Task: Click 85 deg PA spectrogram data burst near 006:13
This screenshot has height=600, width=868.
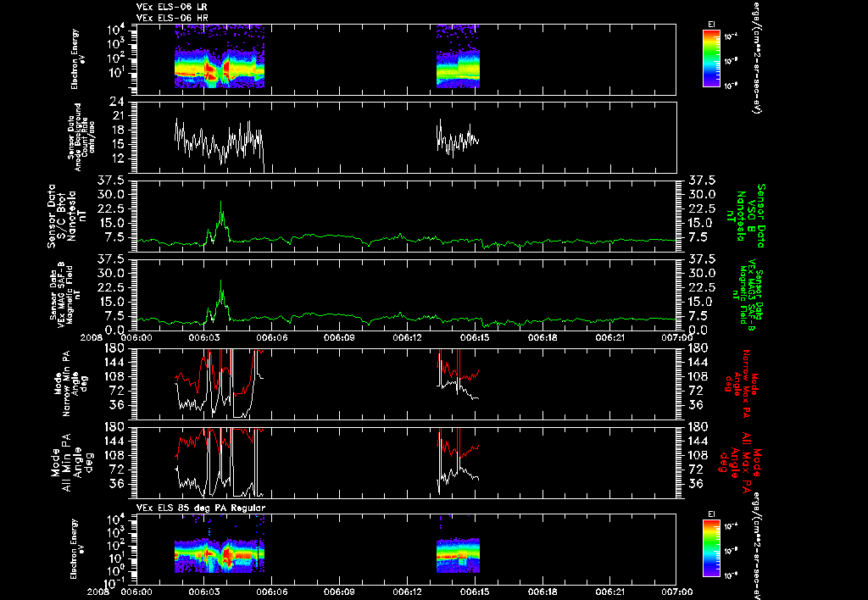Action: coord(458,555)
